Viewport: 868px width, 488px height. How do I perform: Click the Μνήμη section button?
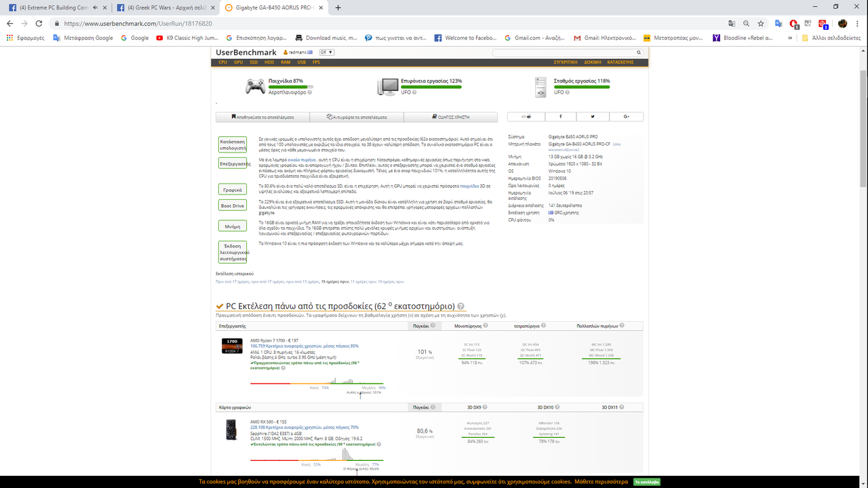coord(233,226)
